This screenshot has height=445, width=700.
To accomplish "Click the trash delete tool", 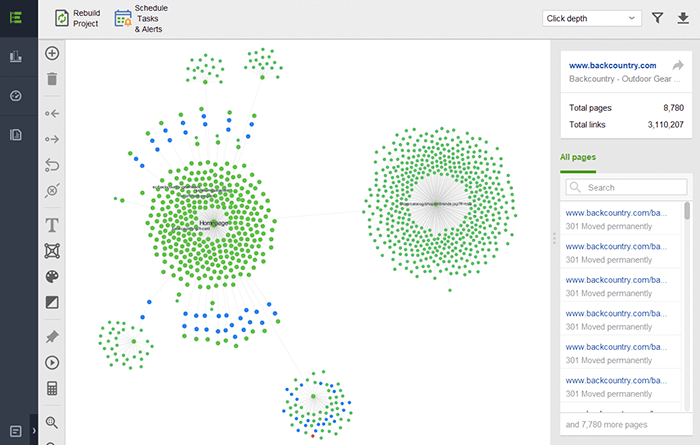I will 52,79.
